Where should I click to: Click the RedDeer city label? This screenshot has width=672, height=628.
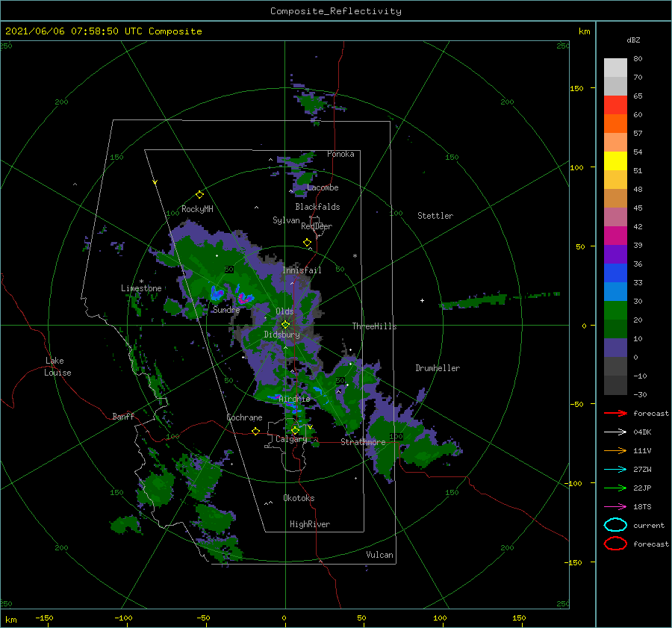click(x=317, y=226)
